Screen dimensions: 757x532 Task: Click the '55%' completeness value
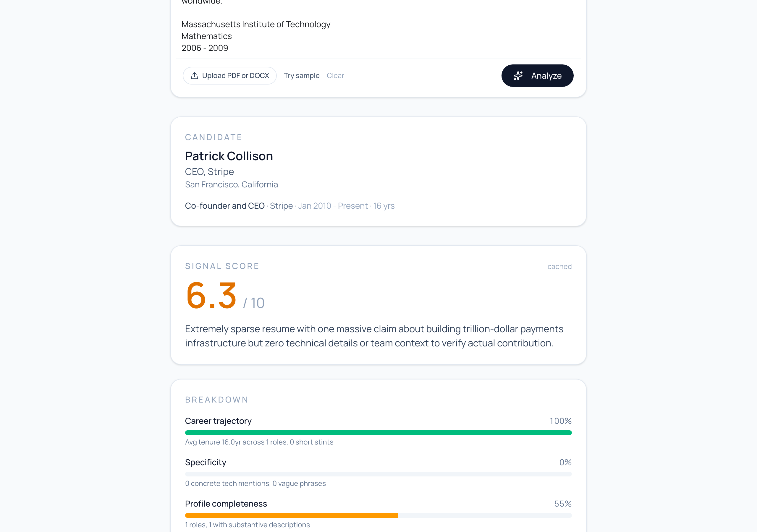pyautogui.click(x=563, y=504)
